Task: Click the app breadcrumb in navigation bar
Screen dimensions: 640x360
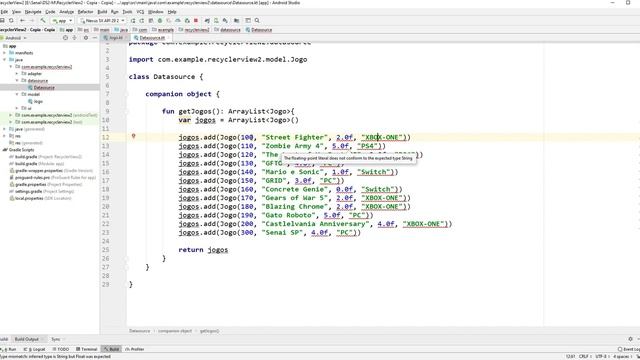Action: click(67, 29)
